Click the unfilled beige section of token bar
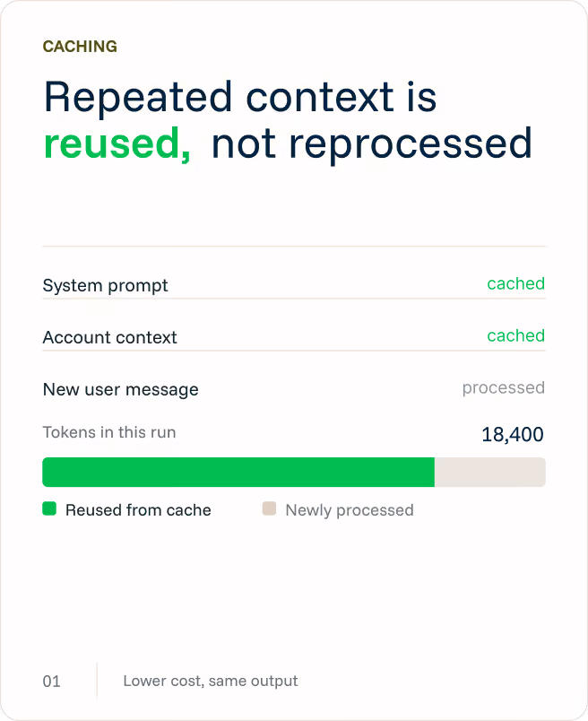The image size is (588, 721). pos(490,473)
